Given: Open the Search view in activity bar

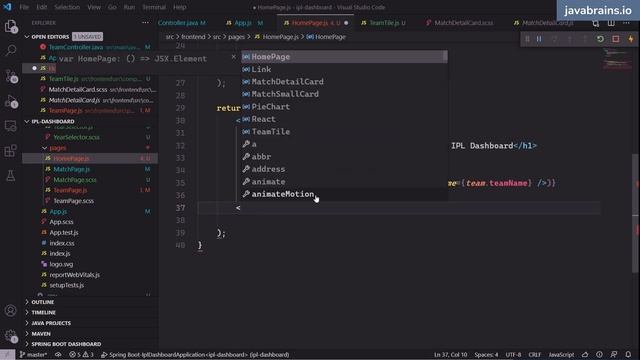Looking at the screenshot, I should pos(11,51).
